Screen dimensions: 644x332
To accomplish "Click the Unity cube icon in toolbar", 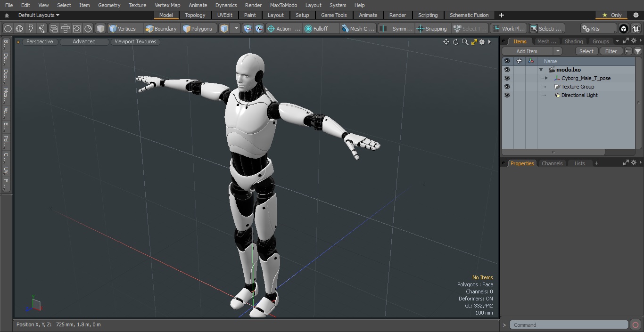I will [x=624, y=29].
